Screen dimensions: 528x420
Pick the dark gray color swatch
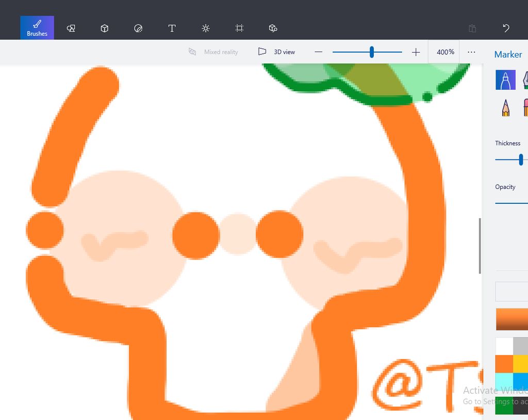(x=521, y=406)
